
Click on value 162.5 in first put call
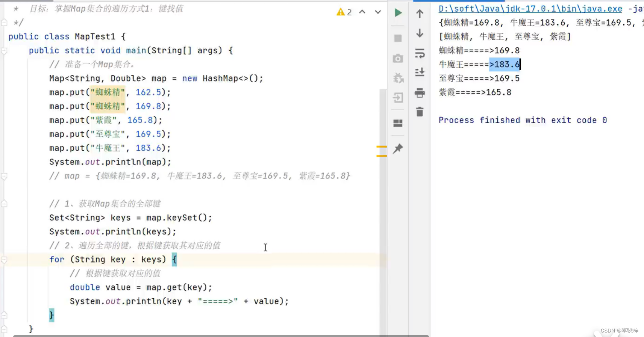(x=148, y=92)
